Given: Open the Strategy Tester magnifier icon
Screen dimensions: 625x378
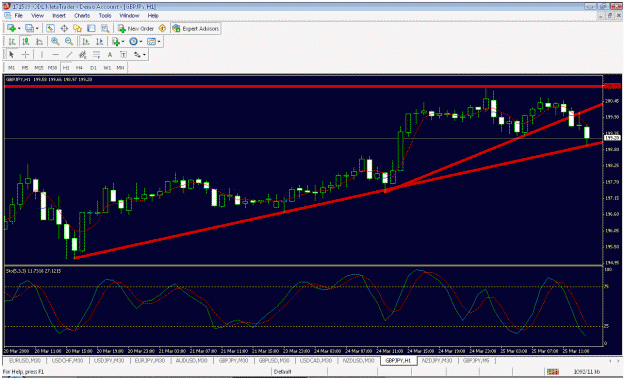Looking at the screenshot, I should [x=105, y=28].
